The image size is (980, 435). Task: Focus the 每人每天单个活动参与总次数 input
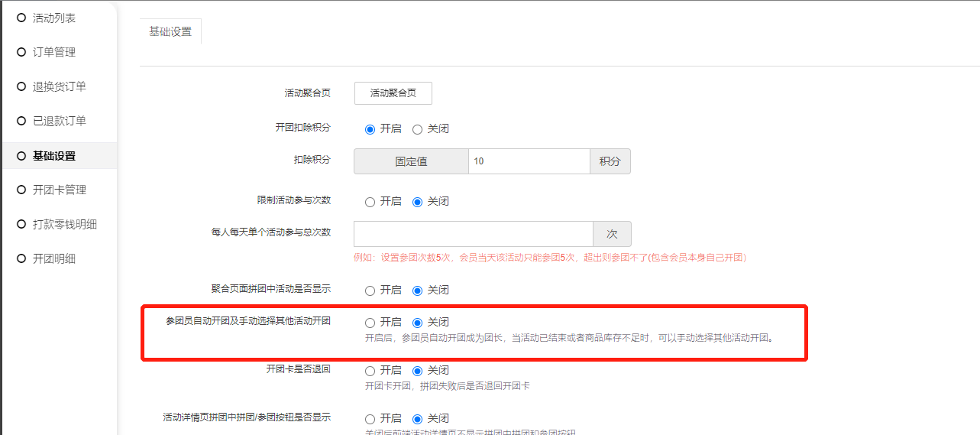[473, 234]
